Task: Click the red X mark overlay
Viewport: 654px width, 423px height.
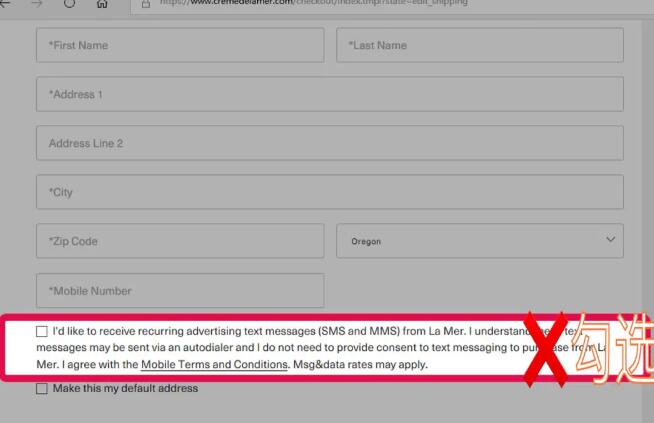Action: click(x=546, y=349)
